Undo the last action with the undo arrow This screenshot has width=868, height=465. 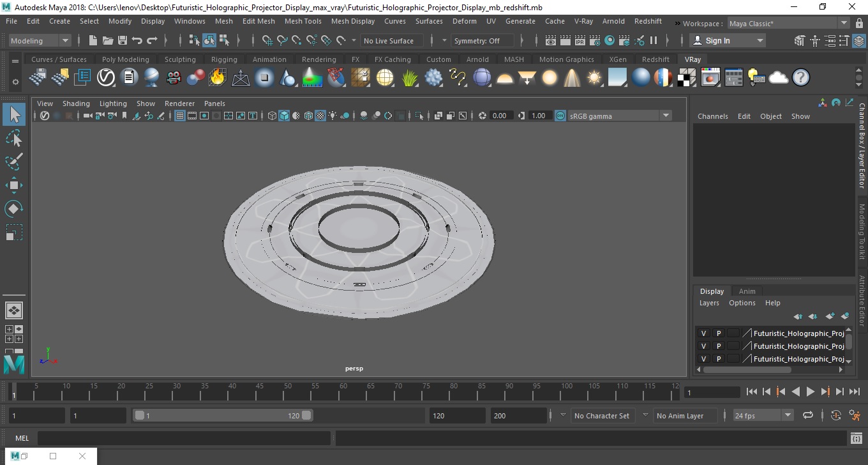(x=137, y=40)
